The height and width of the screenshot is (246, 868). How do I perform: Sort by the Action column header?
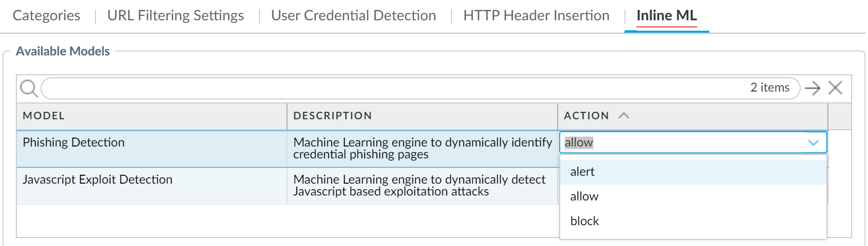pyautogui.click(x=586, y=116)
